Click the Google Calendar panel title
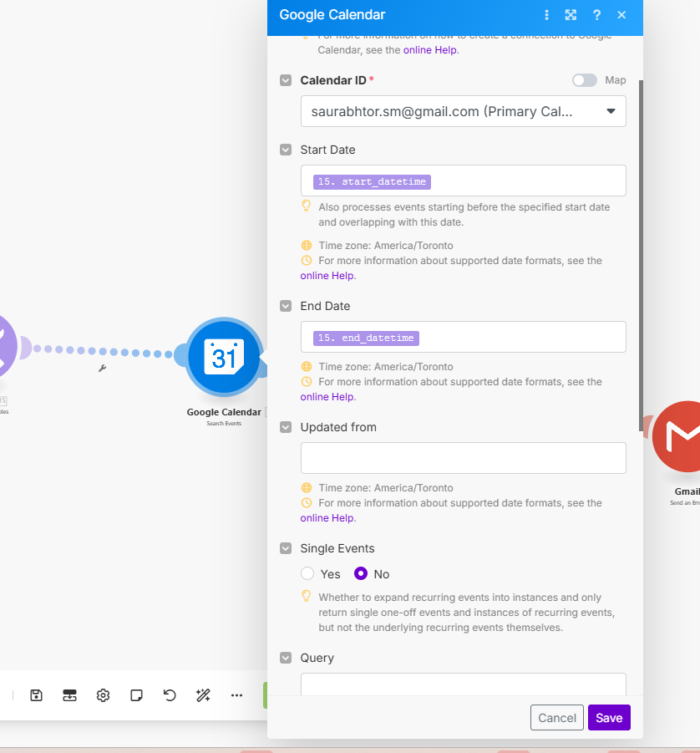The height and width of the screenshot is (753, 700). coord(332,15)
